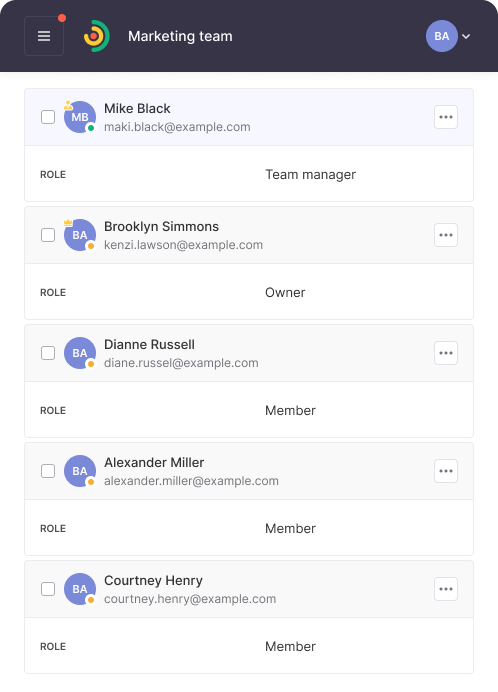Mark the Courtney Henry checkbox
Image resolution: width=498 pixels, height=692 pixels.
[x=48, y=589]
